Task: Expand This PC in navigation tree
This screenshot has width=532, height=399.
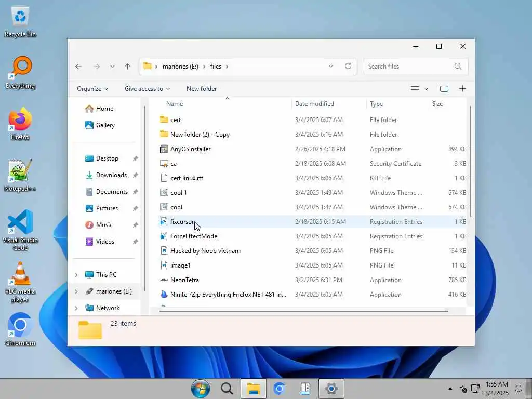Action: [x=76, y=275]
